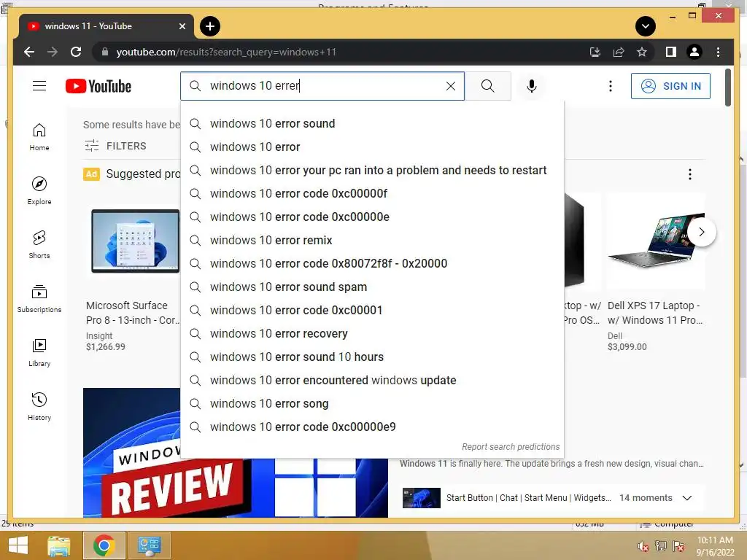Open the Dell XPS 17 Laptop product image
The image size is (747, 560).
tap(656, 241)
